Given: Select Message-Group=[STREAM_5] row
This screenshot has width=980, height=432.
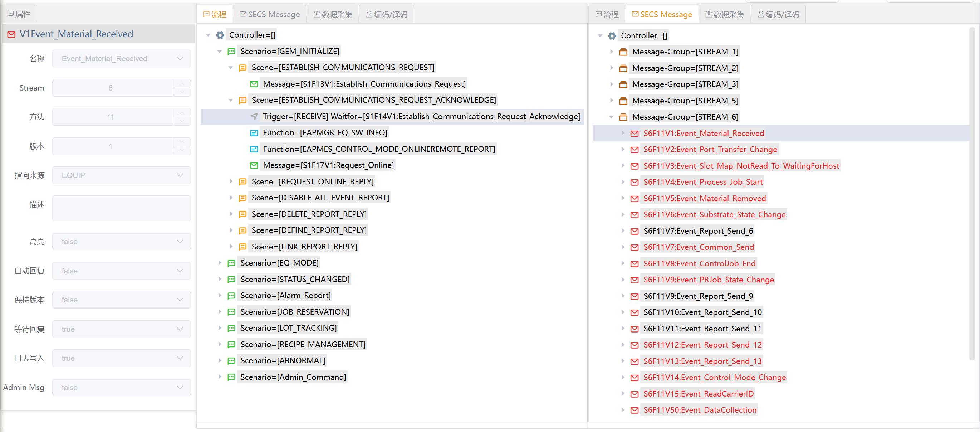Looking at the screenshot, I should pyautogui.click(x=685, y=101).
